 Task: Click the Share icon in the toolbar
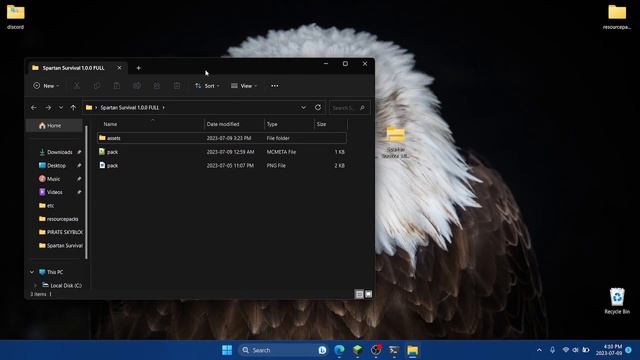pos(157,86)
